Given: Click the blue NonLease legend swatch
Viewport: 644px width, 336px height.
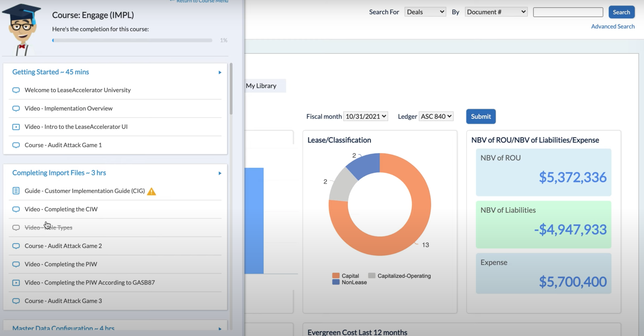Looking at the screenshot, I should tap(336, 282).
